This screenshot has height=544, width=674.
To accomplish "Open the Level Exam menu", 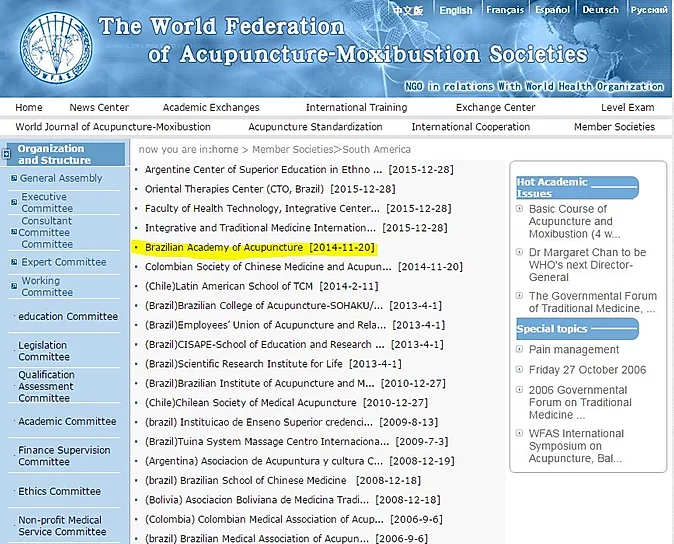I will (628, 107).
